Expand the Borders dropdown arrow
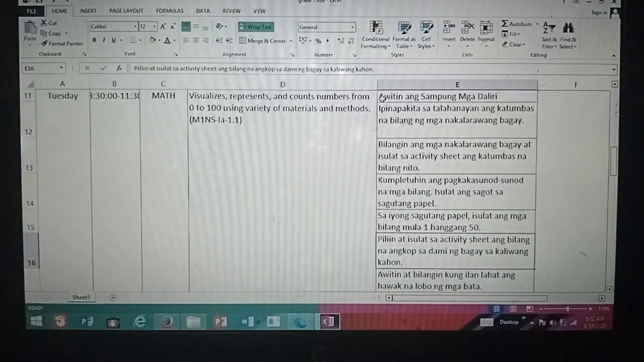 140,41
